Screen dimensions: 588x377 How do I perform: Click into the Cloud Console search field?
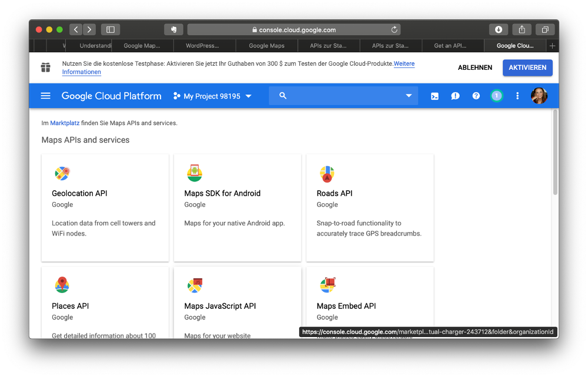click(343, 96)
